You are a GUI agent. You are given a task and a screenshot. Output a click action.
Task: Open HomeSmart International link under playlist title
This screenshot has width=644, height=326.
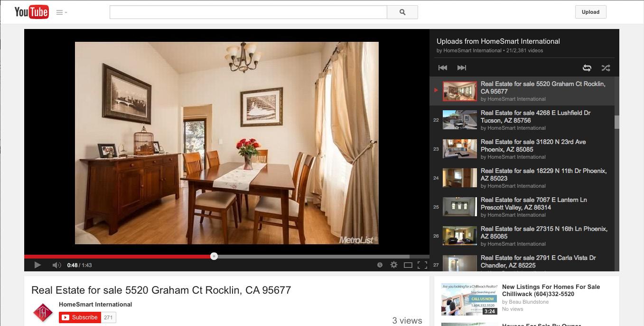(x=472, y=50)
